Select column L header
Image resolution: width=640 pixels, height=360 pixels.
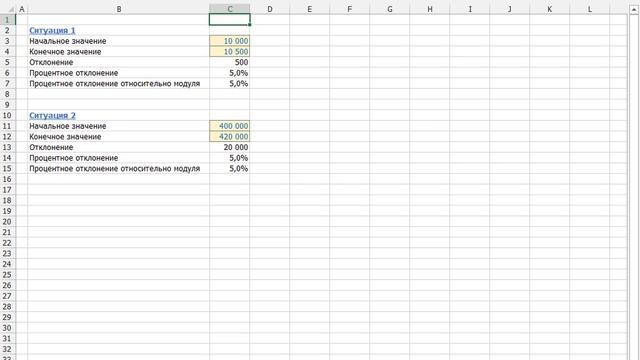(589, 9)
